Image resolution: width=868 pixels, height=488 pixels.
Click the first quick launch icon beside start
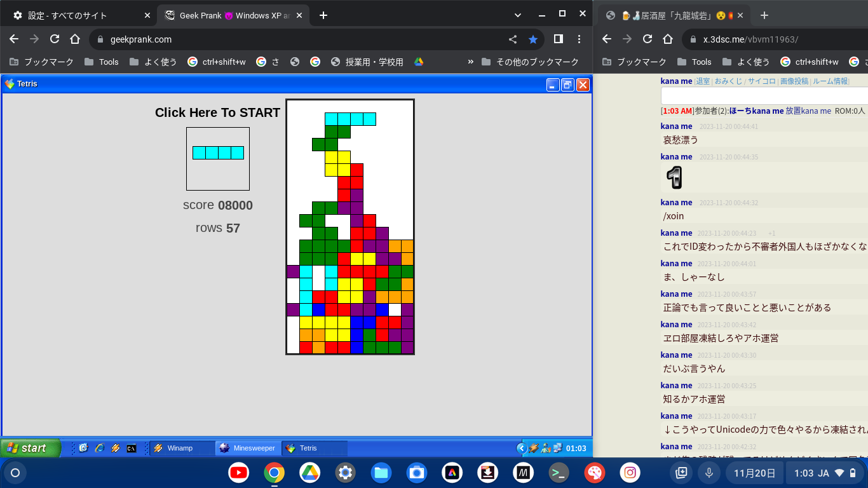[83, 448]
